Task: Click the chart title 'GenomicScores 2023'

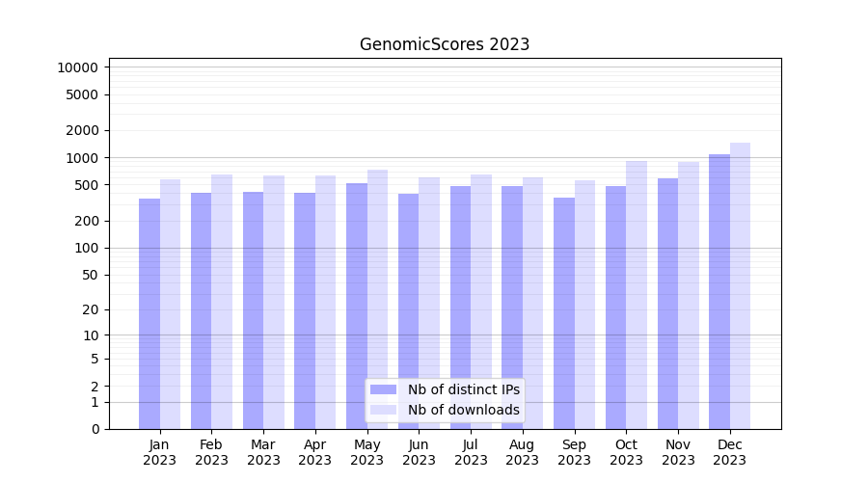Action: [x=445, y=44]
